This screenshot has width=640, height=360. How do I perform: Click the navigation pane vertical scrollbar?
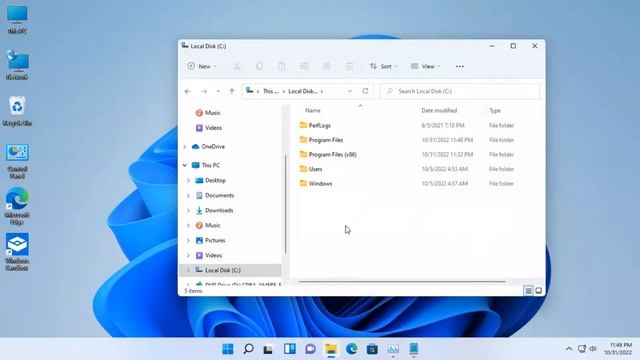pos(285,204)
